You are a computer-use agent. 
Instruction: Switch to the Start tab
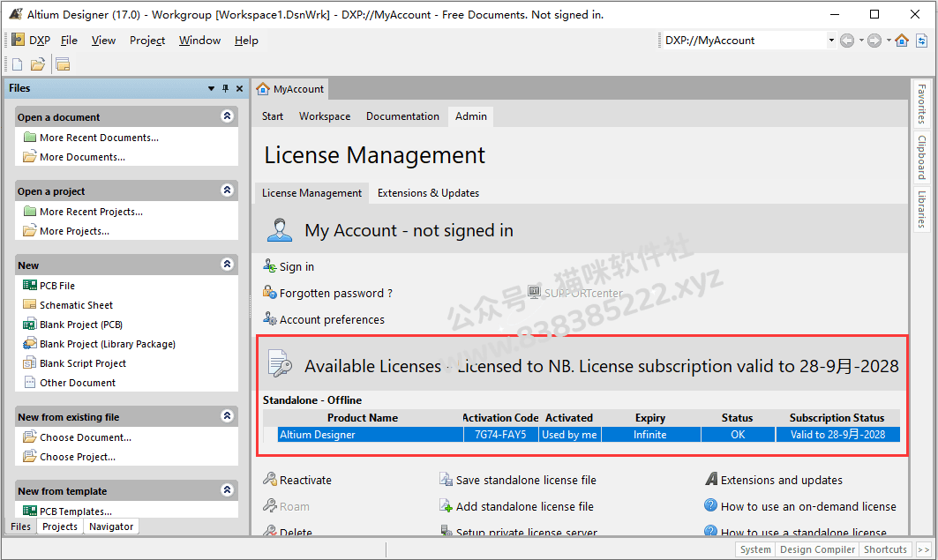coord(272,116)
